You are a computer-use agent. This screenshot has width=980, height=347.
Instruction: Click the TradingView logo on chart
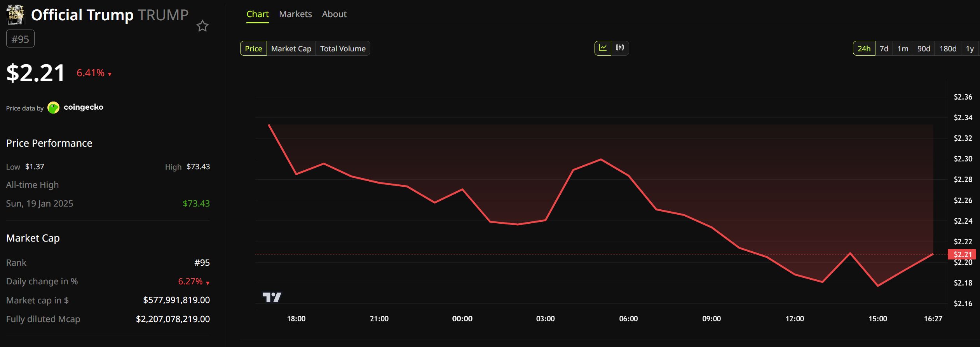tap(272, 298)
